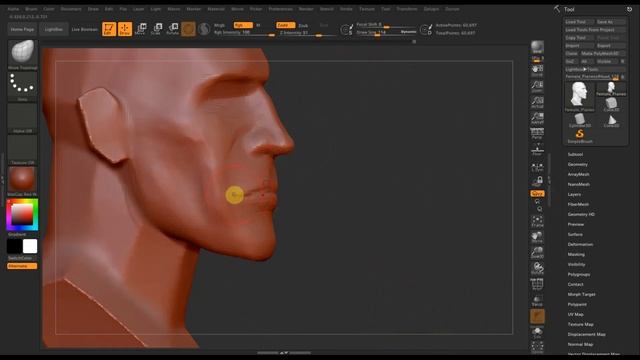
Task: Select the white main color swatch
Action: point(30,246)
